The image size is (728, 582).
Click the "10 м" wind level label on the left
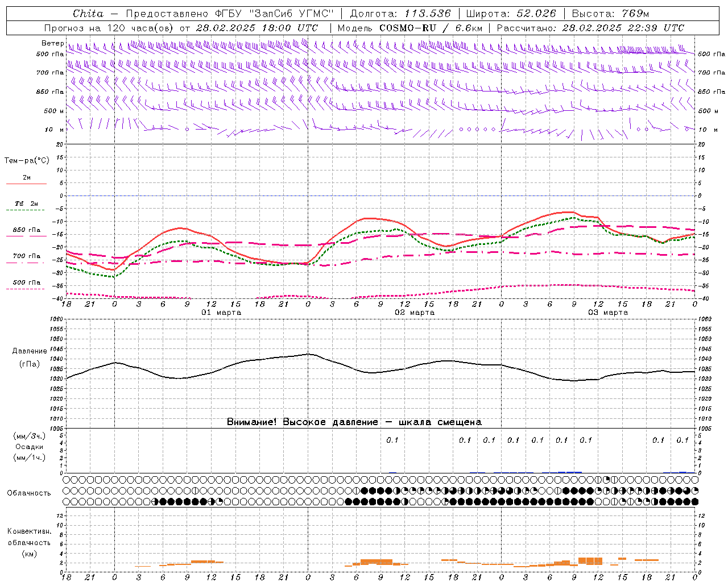point(54,130)
